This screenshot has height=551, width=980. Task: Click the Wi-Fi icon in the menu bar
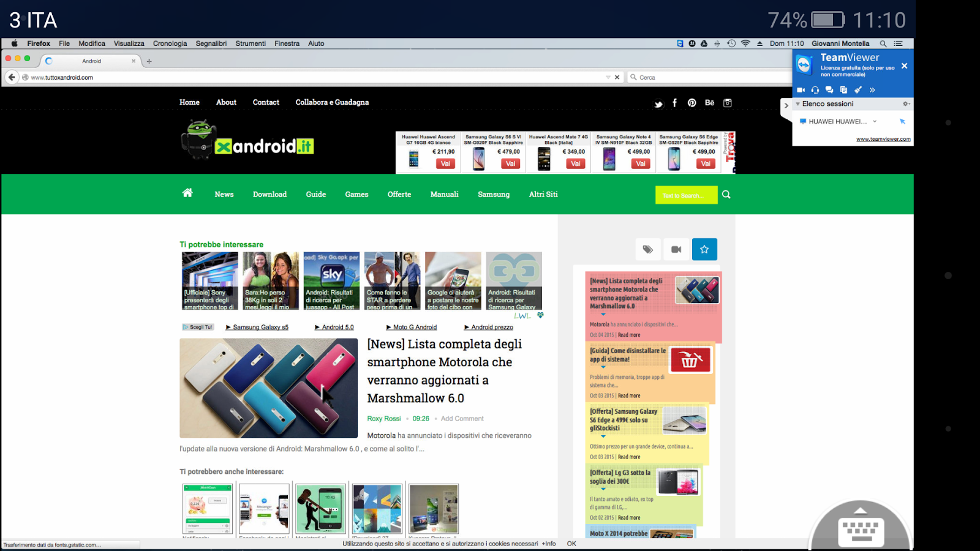click(745, 43)
